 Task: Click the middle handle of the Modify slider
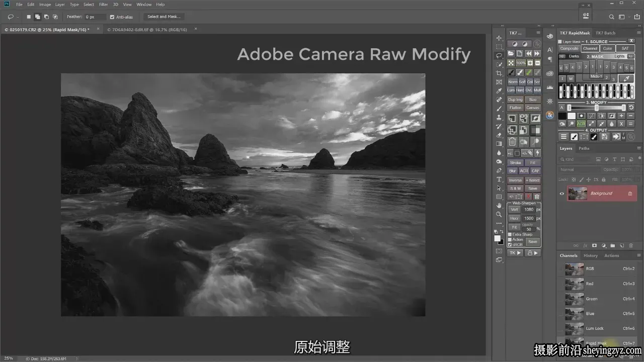(x=597, y=108)
